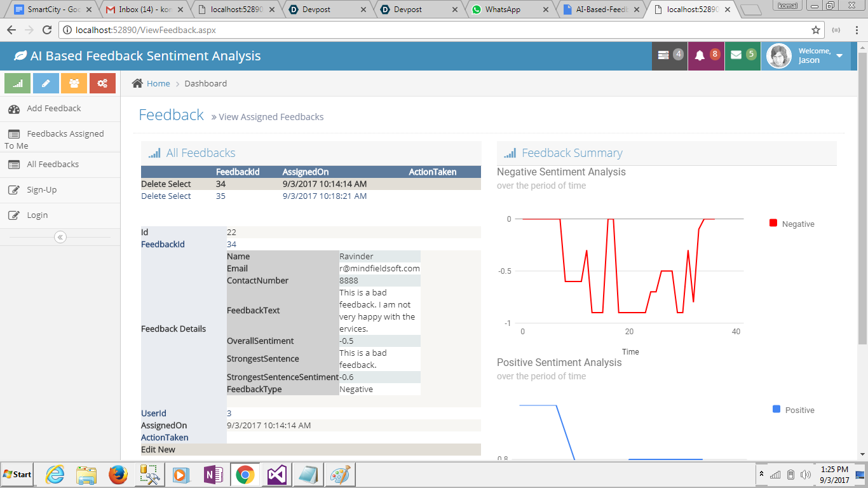Click the browser extension icon beside star
The image size is (868, 488).
[x=836, y=30]
